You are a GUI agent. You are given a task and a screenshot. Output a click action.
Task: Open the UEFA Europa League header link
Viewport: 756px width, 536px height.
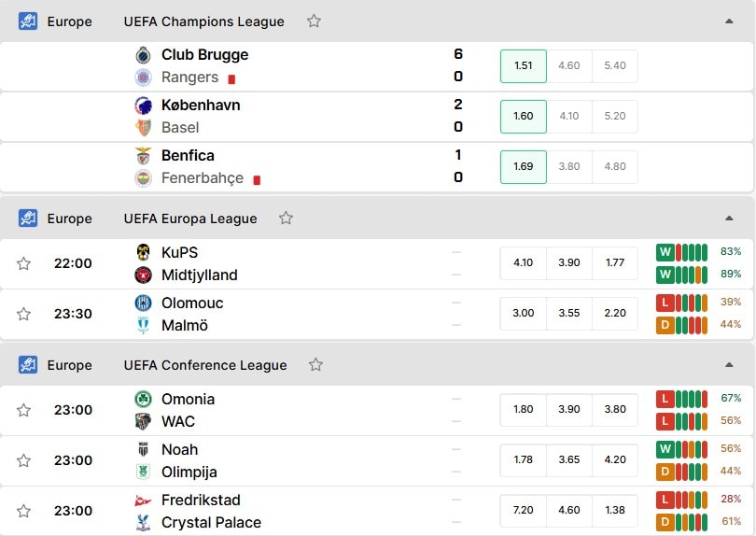(x=190, y=219)
